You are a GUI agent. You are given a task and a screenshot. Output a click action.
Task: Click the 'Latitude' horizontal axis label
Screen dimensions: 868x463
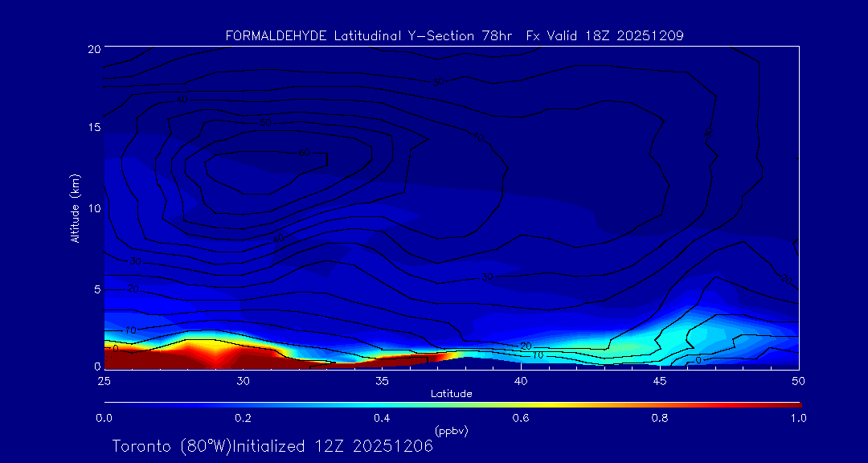pyautogui.click(x=452, y=395)
